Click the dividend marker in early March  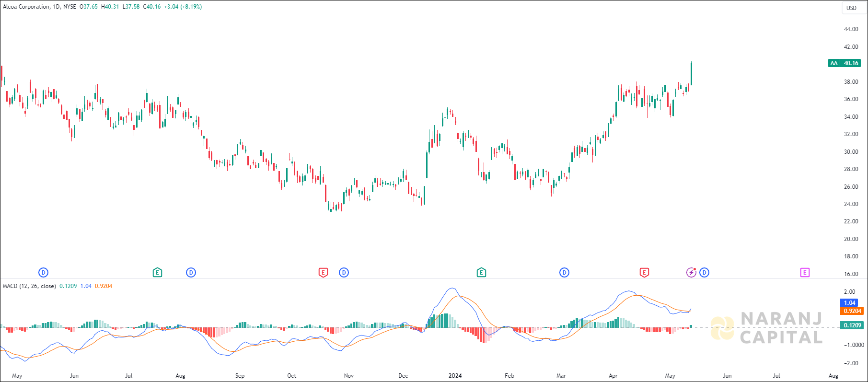click(x=564, y=273)
